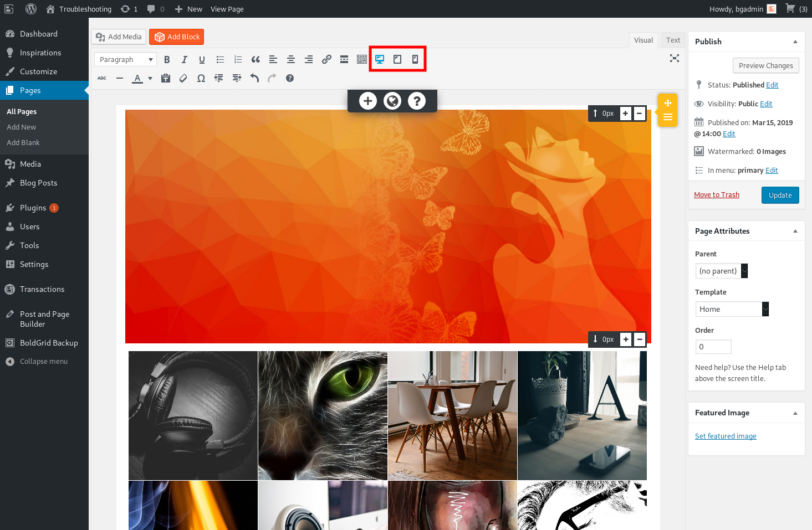Screen dimensions: 812x530
Task: Insert Read More tag
Action: pos(344,59)
